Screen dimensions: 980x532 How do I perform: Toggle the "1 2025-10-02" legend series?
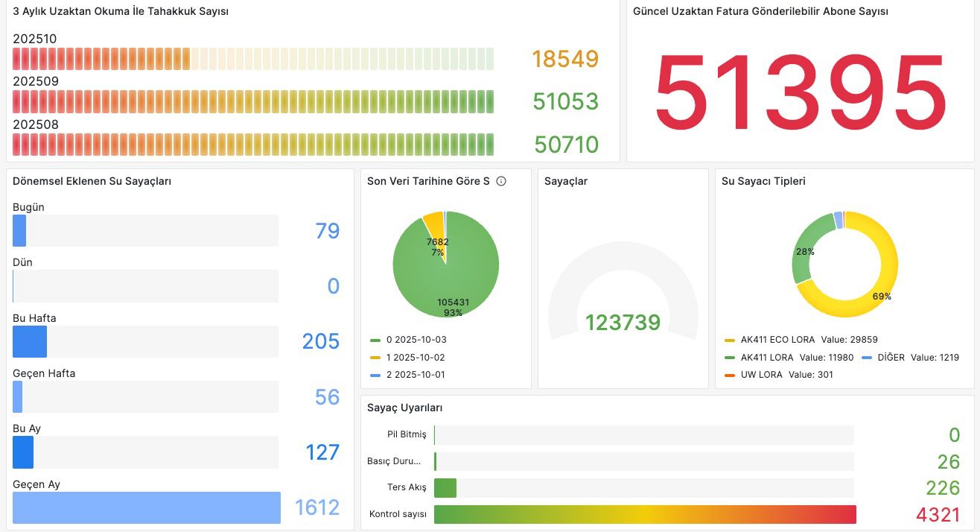(x=416, y=358)
